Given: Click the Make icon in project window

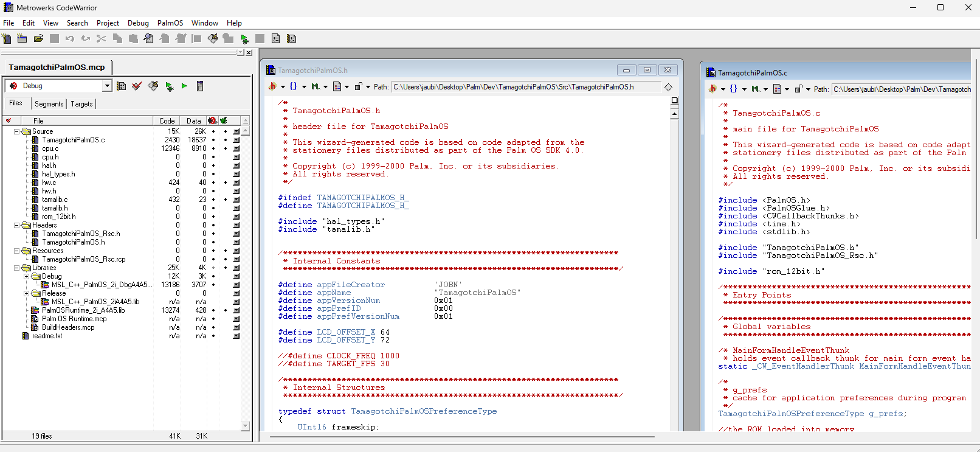Looking at the screenshot, I should click(x=153, y=86).
